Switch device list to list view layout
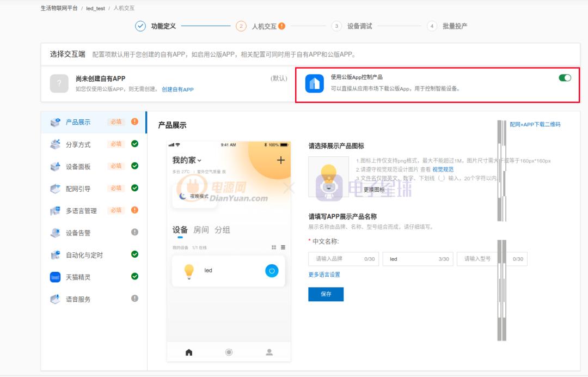Image resolution: width=588 pixels, height=377 pixels. 283,247
